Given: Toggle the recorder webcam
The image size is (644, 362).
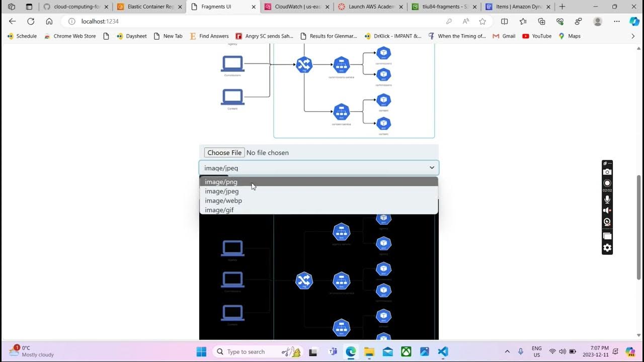Looking at the screenshot, I should pos(607,222).
